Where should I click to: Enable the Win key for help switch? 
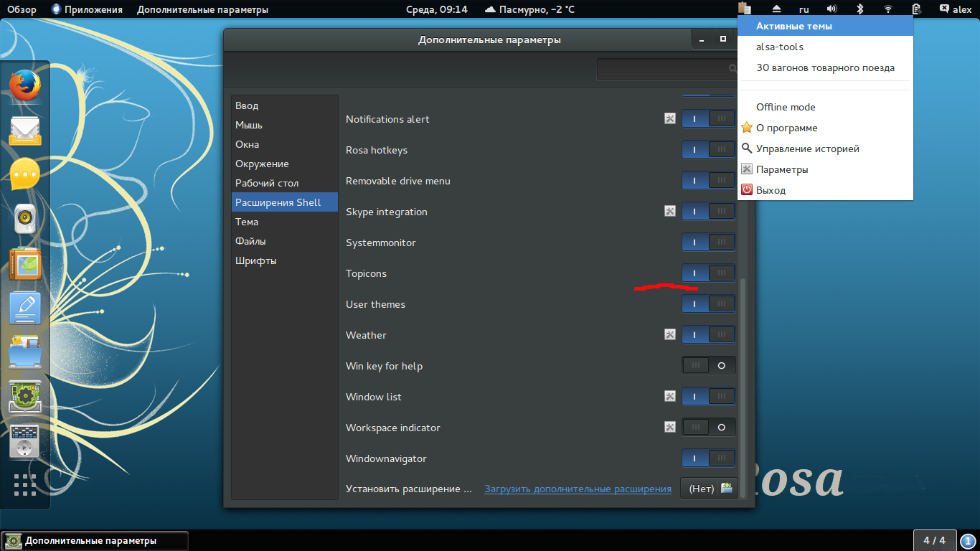(x=708, y=366)
